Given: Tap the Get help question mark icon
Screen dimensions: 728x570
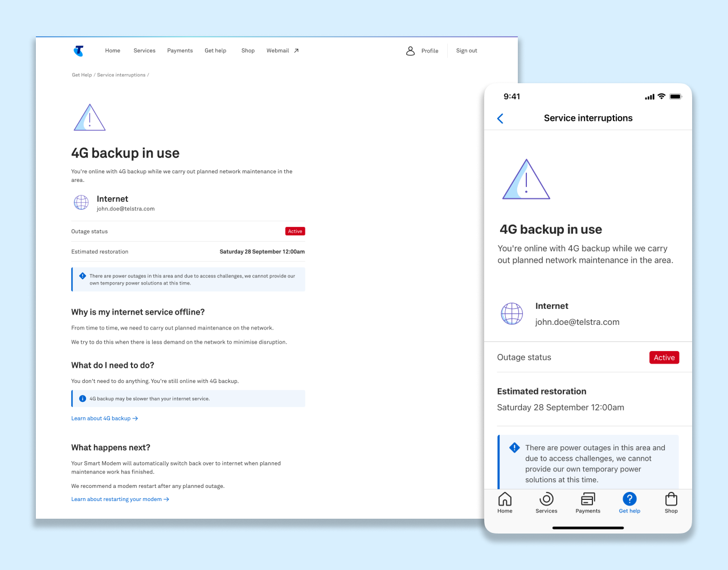Looking at the screenshot, I should [x=629, y=499].
